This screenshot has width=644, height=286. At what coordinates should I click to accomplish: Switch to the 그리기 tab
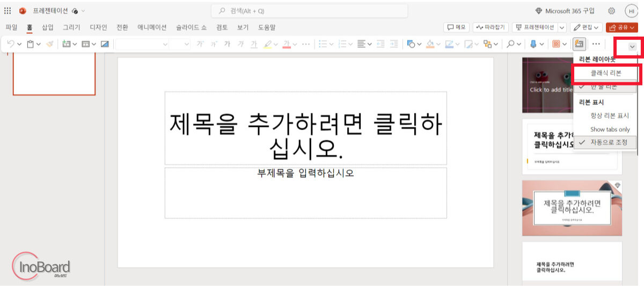click(71, 27)
